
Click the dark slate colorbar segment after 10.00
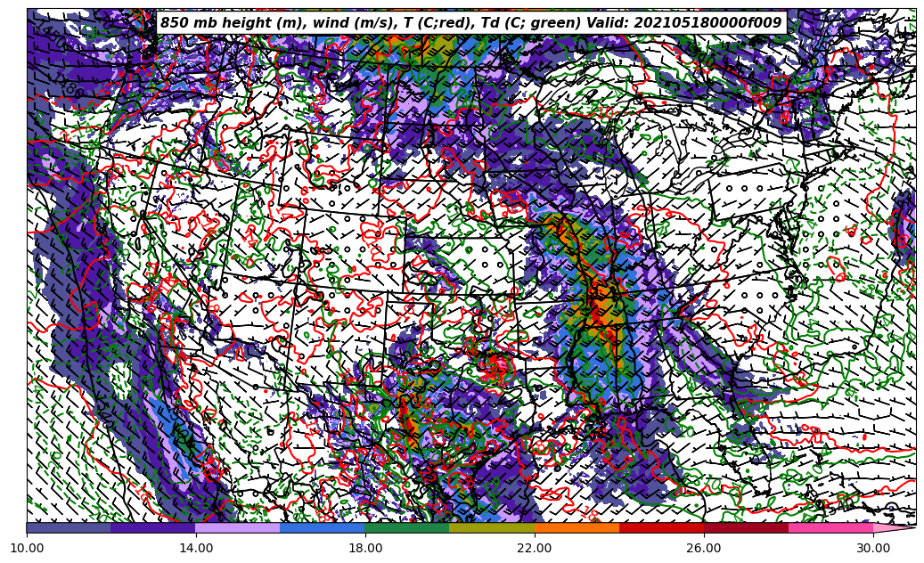69,527
